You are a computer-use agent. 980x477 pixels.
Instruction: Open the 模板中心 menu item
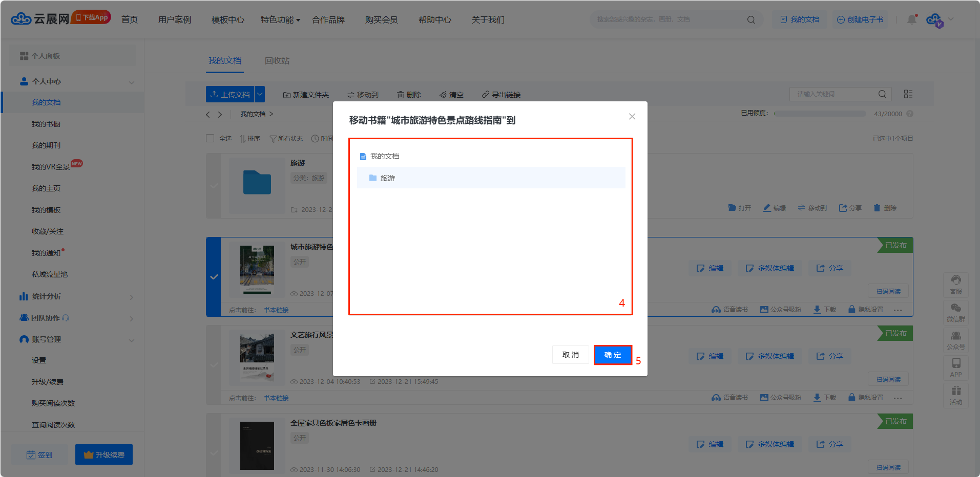point(227,20)
